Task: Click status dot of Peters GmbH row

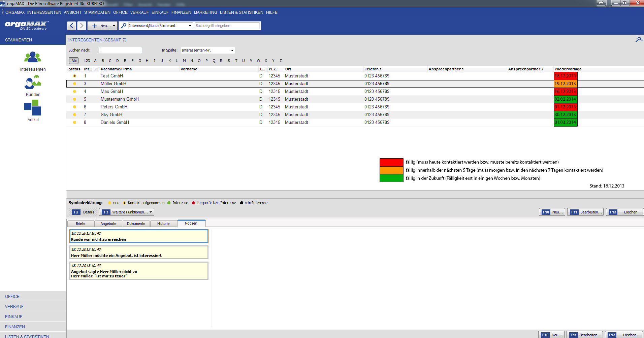Action: [75, 107]
